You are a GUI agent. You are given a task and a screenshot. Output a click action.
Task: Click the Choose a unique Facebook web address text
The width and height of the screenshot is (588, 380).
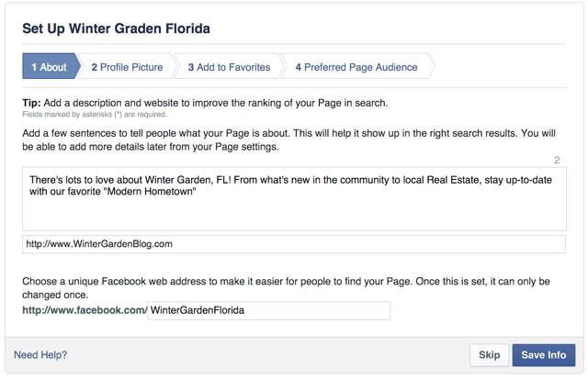286,288
